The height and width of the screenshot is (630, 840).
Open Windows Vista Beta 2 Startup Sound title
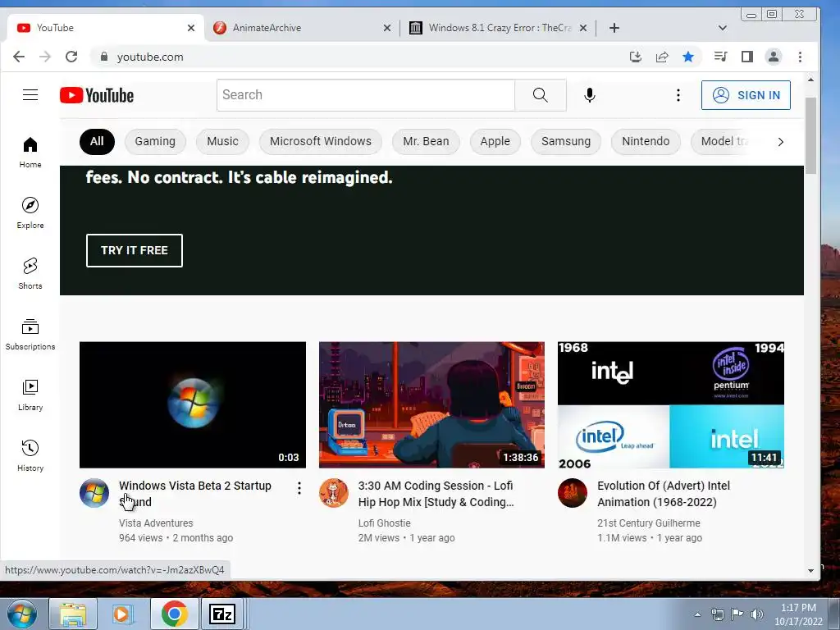tap(195, 493)
